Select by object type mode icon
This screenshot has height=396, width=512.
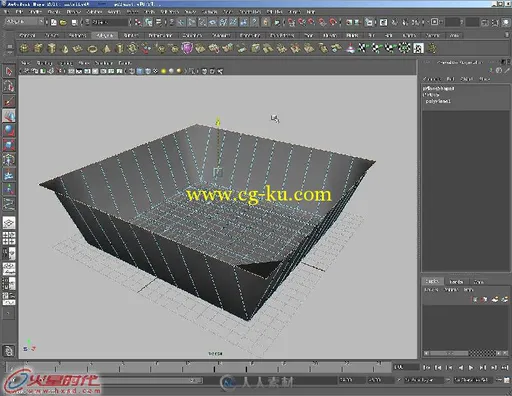(x=148, y=22)
